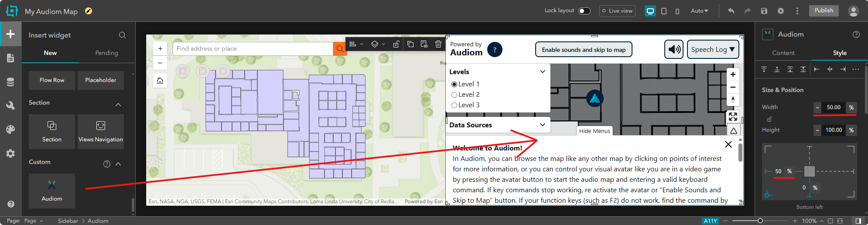Open the Page selector in status bar
This screenshot has width=868, height=225.
(34, 221)
